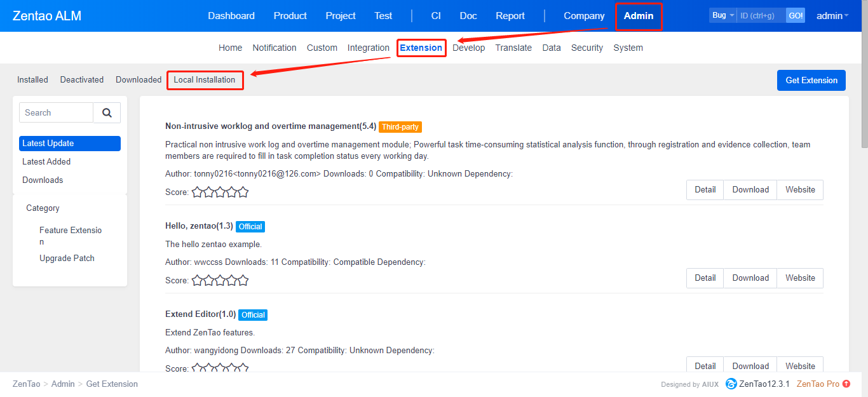Rate the Hello zentao extension's first star
This screenshot has width=868, height=397.
tap(197, 281)
